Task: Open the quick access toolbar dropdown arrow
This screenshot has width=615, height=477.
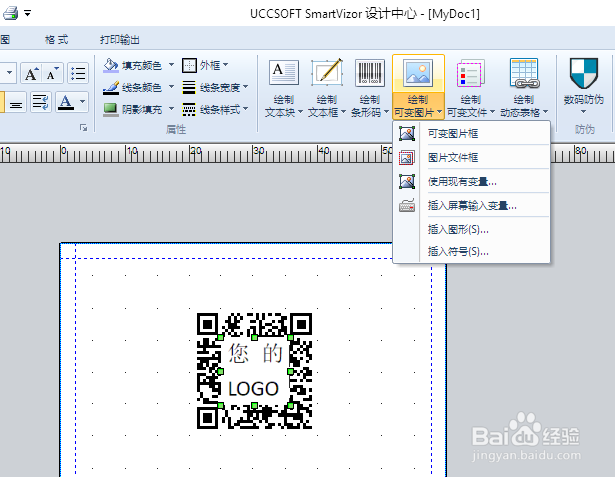Action: tap(27, 13)
